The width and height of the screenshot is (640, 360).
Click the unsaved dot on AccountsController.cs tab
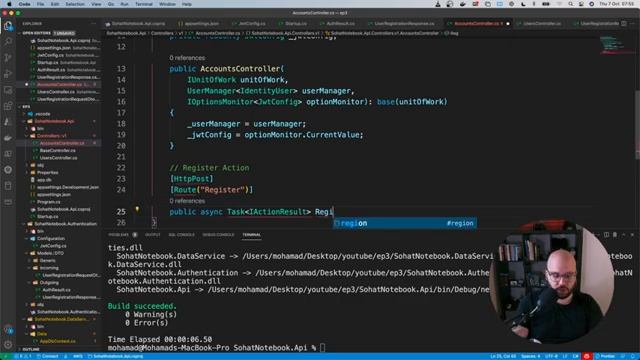(508, 24)
